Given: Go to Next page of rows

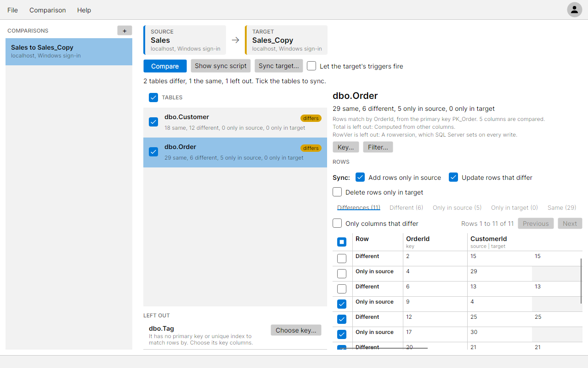Looking at the screenshot, I should coord(570,224).
